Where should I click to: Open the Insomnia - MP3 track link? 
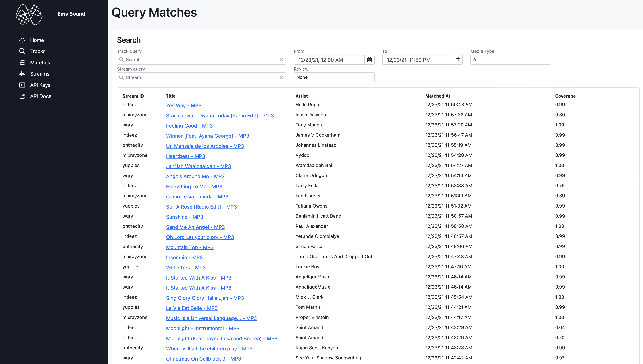184,257
